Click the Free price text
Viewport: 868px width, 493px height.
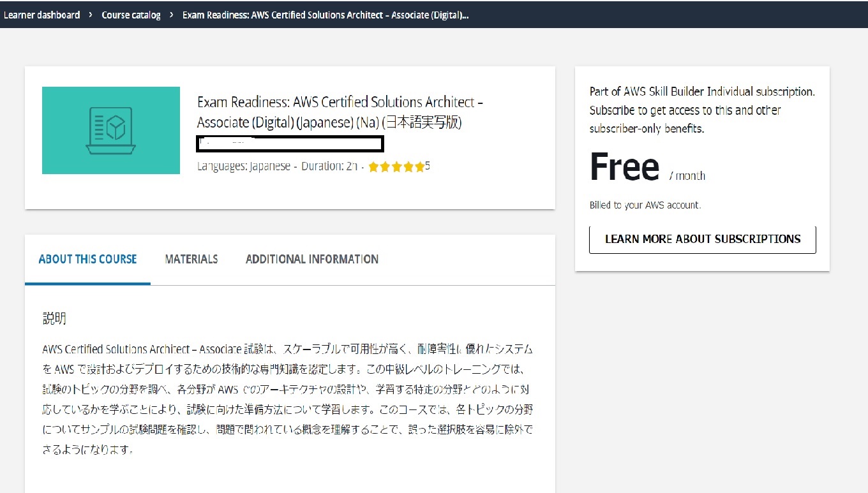624,166
